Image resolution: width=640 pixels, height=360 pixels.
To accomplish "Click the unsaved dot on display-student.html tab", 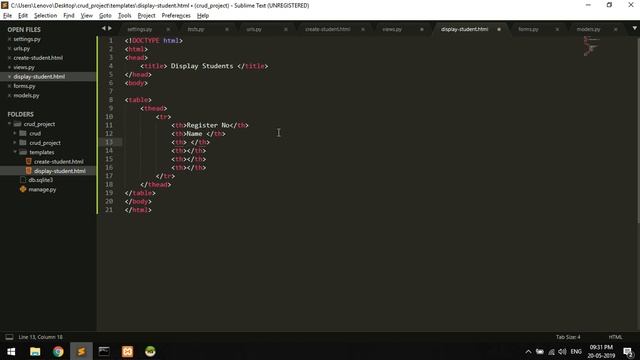I will [x=499, y=29].
